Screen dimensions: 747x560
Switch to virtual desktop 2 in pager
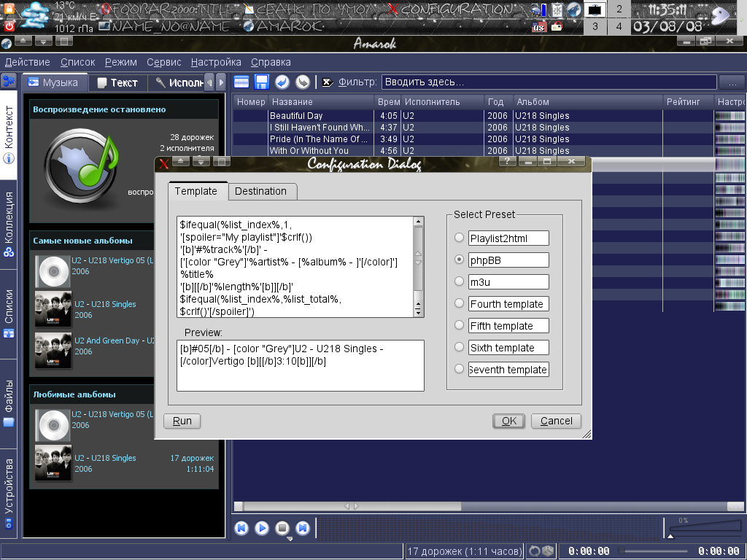point(619,9)
